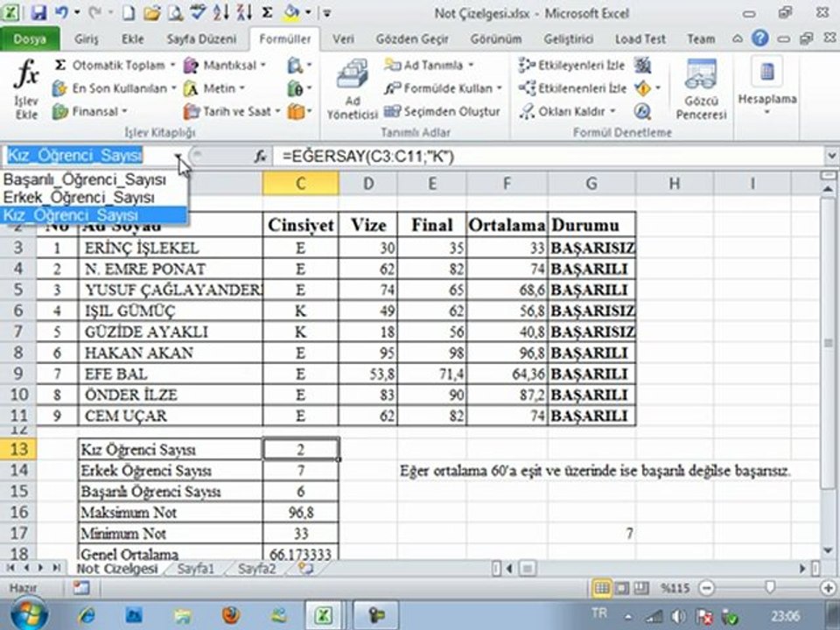The height and width of the screenshot is (630, 840).
Task: Click cell with ÖNDER İLZE
Action: click(x=171, y=395)
